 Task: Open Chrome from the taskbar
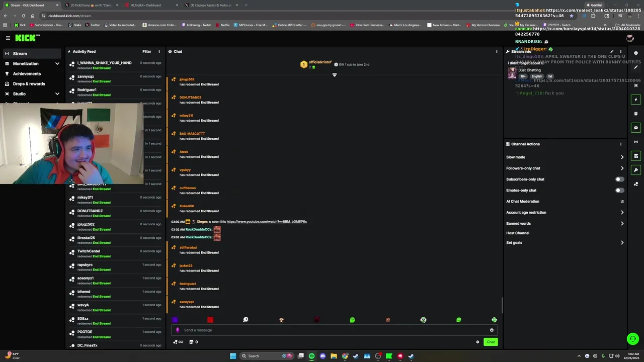[345, 356]
